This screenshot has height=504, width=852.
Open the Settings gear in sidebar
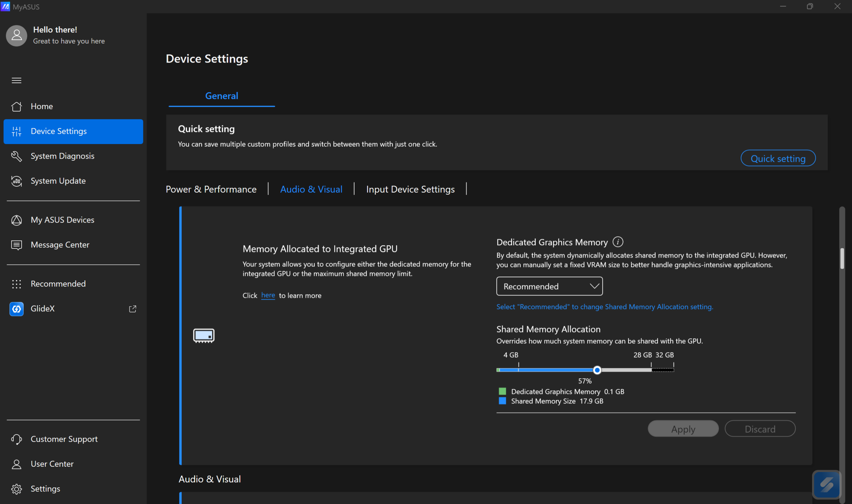(x=16, y=489)
